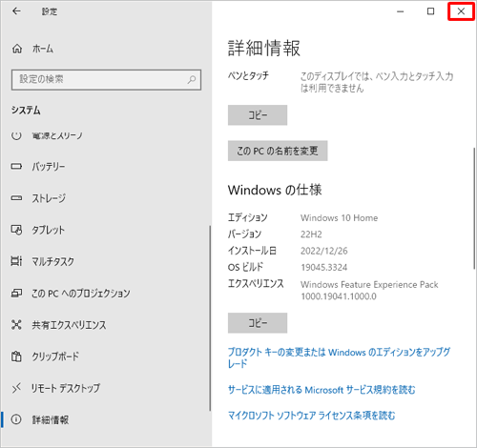Image resolution: width=477 pixels, height=448 pixels.
Task: Open the Home (ホーム) icon
Action: tap(17, 49)
